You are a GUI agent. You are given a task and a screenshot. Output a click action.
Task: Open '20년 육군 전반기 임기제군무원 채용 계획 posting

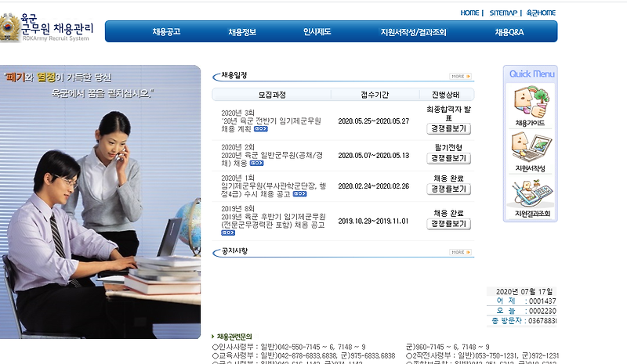click(x=271, y=124)
